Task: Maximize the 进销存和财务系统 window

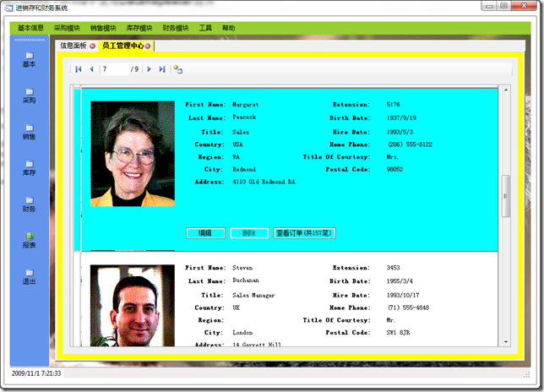Action: pos(503,6)
